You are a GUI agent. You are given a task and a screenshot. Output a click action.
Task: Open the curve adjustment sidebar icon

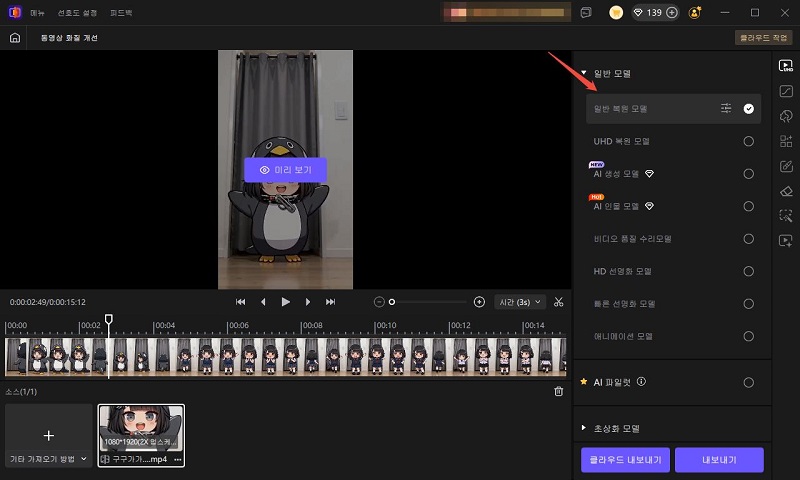[x=786, y=91]
